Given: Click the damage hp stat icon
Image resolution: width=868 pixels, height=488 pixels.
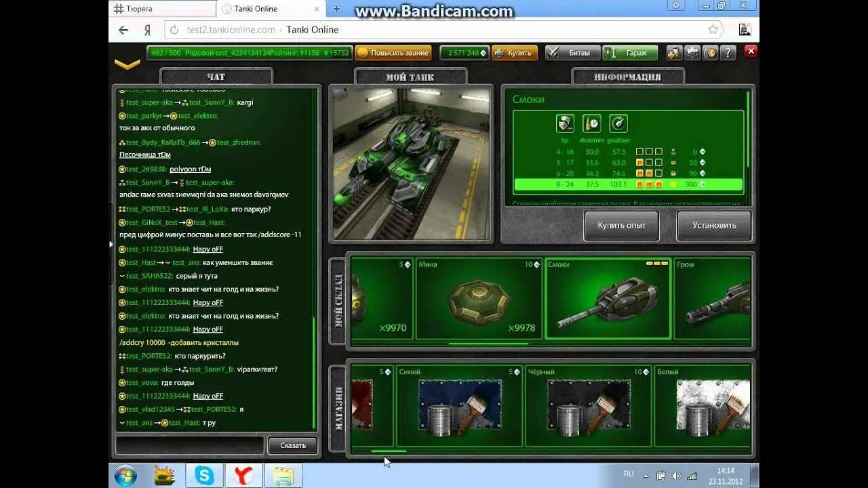Looking at the screenshot, I should tap(565, 123).
